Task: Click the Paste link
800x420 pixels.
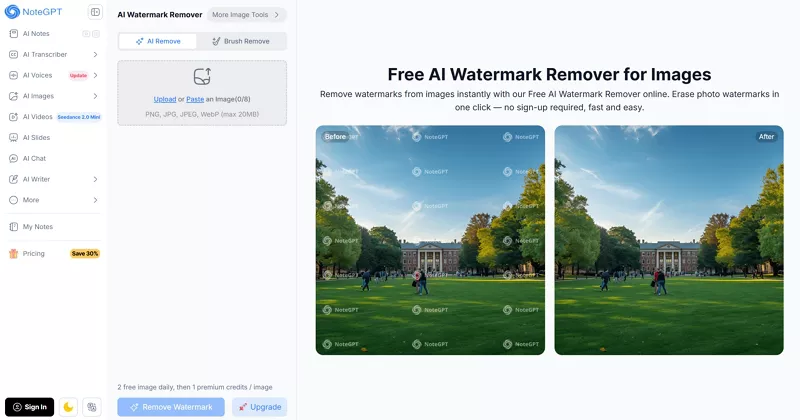Action: (195, 99)
